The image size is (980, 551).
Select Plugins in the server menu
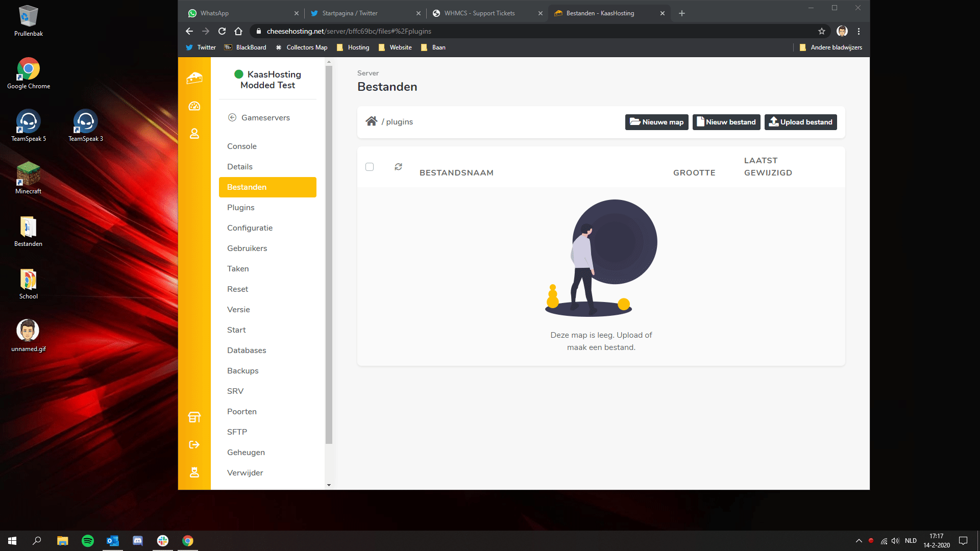[241, 208]
